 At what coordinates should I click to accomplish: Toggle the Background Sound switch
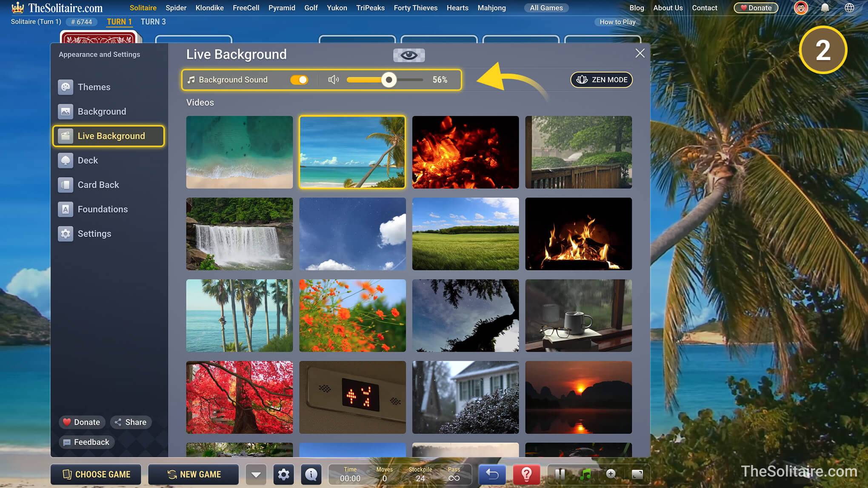(x=299, y=80)
